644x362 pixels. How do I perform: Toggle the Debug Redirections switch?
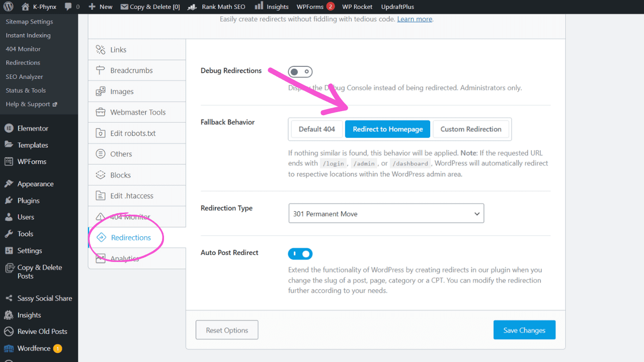(x=300, y=71)
